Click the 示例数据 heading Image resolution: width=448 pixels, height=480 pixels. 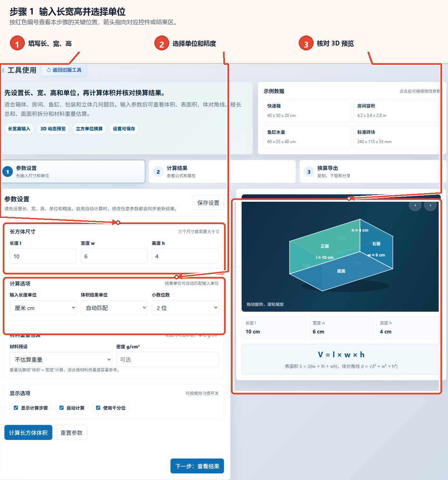pyautogui.click(x=274, y=91)
